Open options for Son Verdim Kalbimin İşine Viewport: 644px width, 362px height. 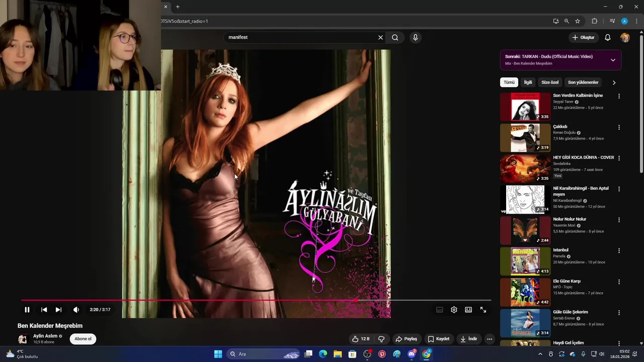pyautogui.click(x=619, y=96)
